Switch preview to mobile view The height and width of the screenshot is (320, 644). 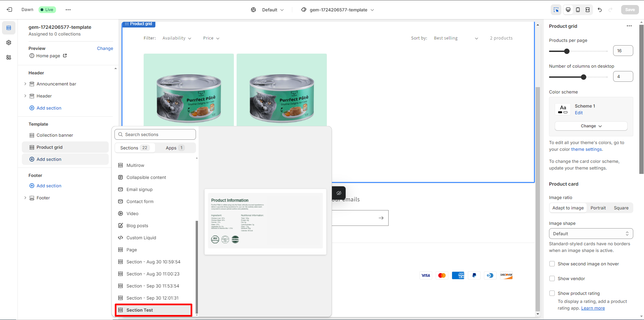click(x=578, y=10)
